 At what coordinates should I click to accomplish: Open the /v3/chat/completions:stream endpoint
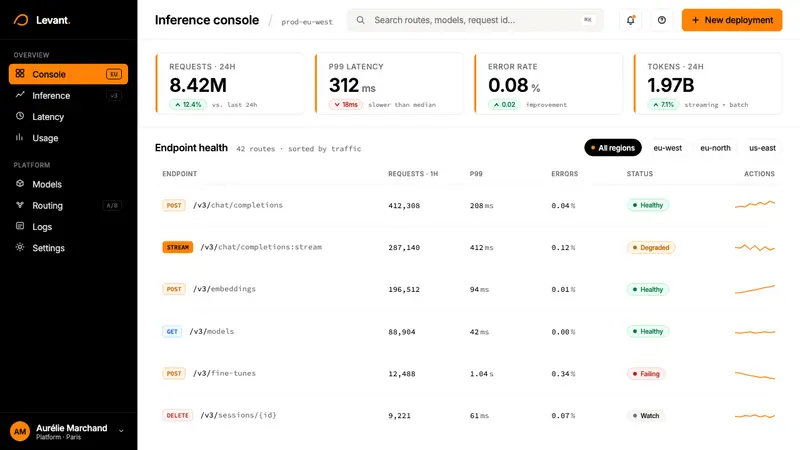[261, 247]
